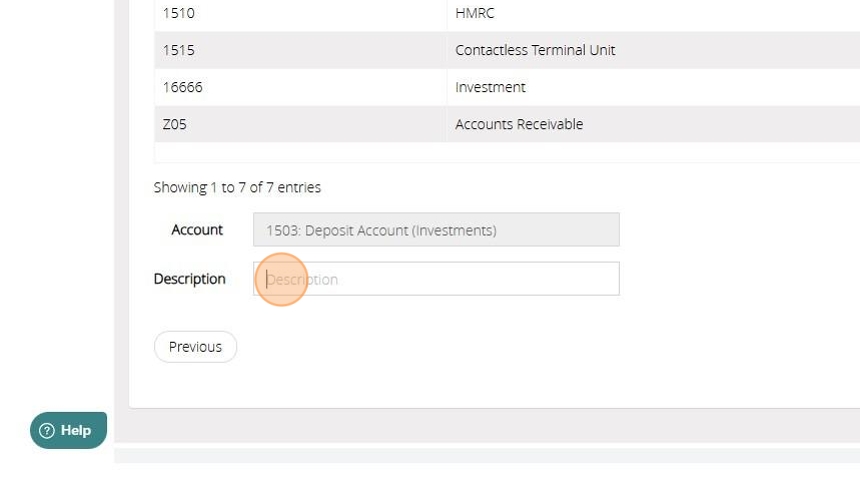Select the HMRC account name cell
The image size is (860, 482).
pos(475,14)
